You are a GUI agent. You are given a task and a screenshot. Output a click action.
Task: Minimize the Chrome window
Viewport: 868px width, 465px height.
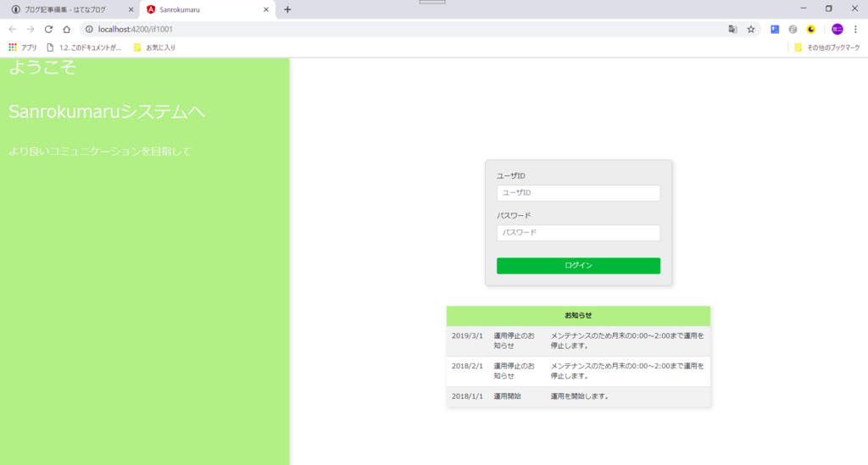tap(804, 8)
